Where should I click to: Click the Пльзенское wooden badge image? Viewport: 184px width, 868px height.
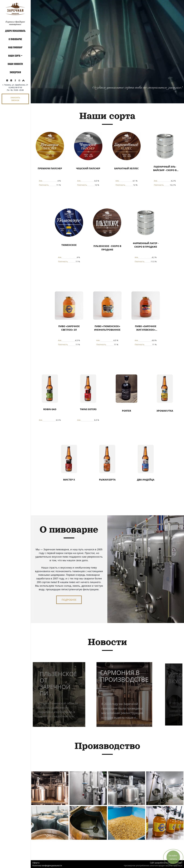(107, 222)
